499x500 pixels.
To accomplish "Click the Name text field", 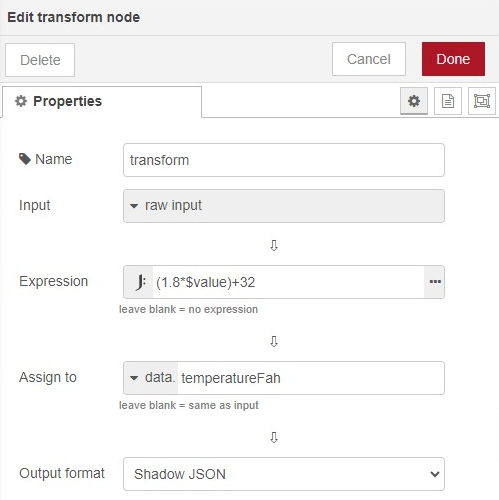I will [x=284, y=160].
